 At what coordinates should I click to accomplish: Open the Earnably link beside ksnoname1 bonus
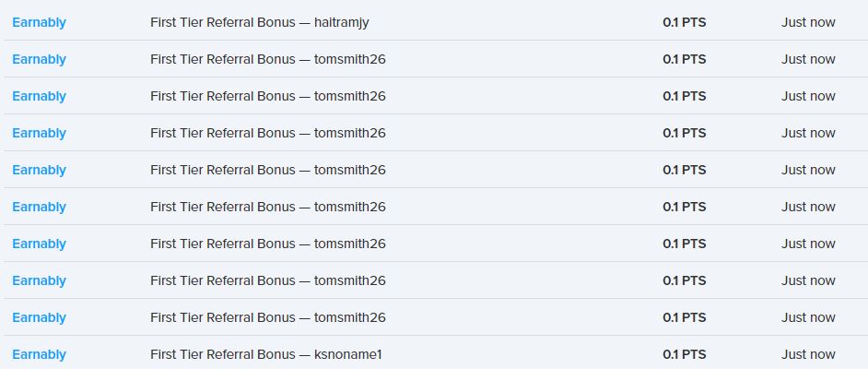(x=39, y=354)
